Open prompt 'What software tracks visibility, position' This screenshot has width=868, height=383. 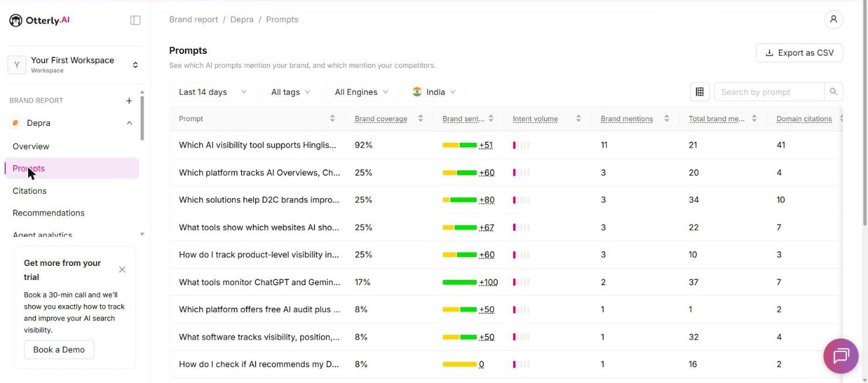click(x=259, y=337)
